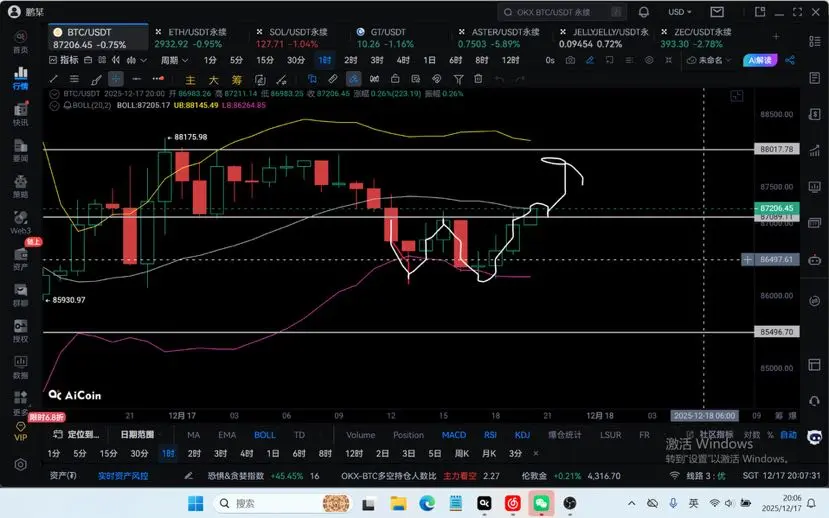Click the yellow 主 indicator icon
Viewport: 829px width, 518px height.
point(190,80)
